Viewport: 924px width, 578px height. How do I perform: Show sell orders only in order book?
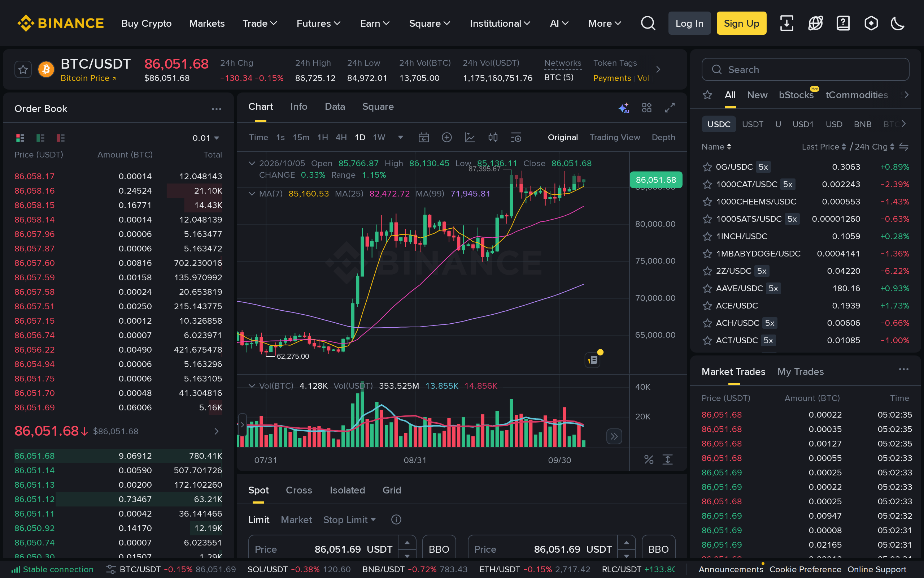tap(60, 138)
